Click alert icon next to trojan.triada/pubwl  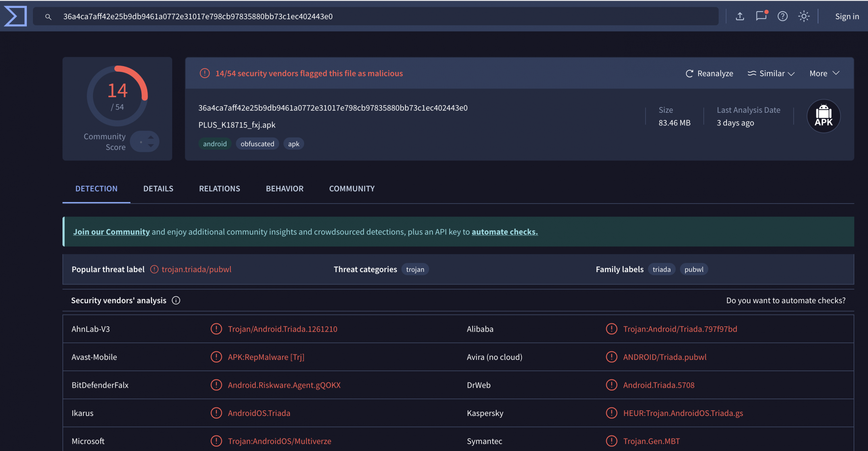coord(154,269)
